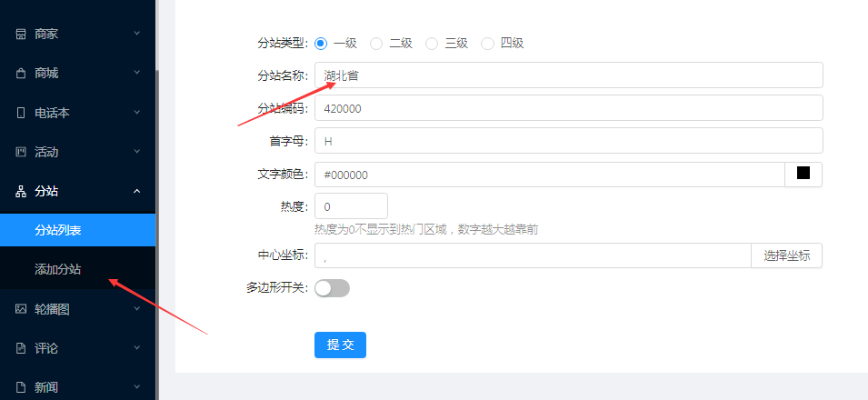Toggle the 多边形开关 switch
Image resolution: width=868 pixels, height=400 pixels.
[x=332, y=288]
